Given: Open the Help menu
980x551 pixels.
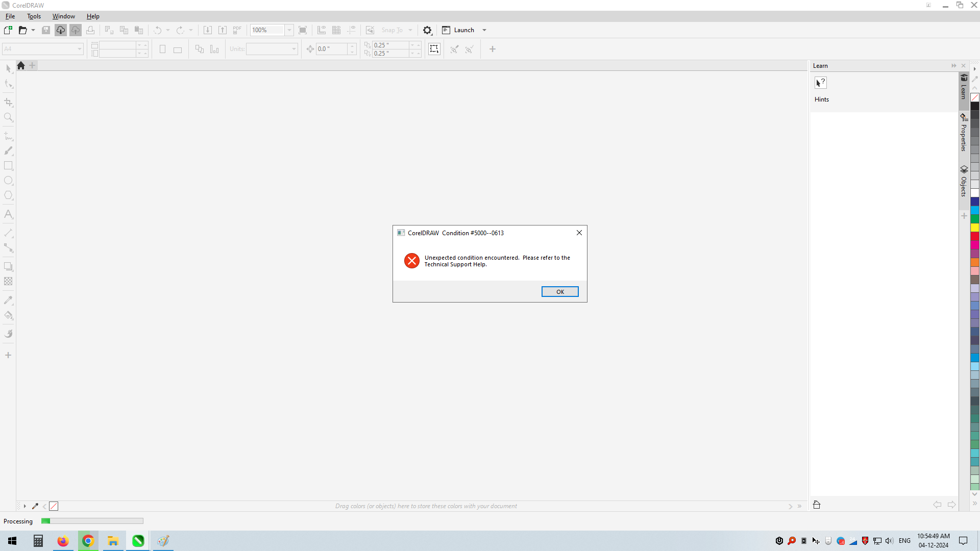Looking at the screenshot, I should [93, 16].
